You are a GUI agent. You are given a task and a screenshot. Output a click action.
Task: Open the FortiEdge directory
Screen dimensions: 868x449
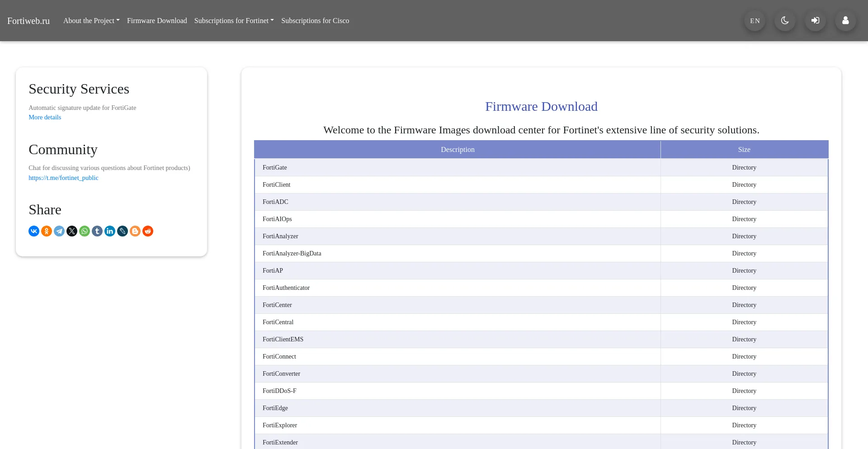(275, 408)
